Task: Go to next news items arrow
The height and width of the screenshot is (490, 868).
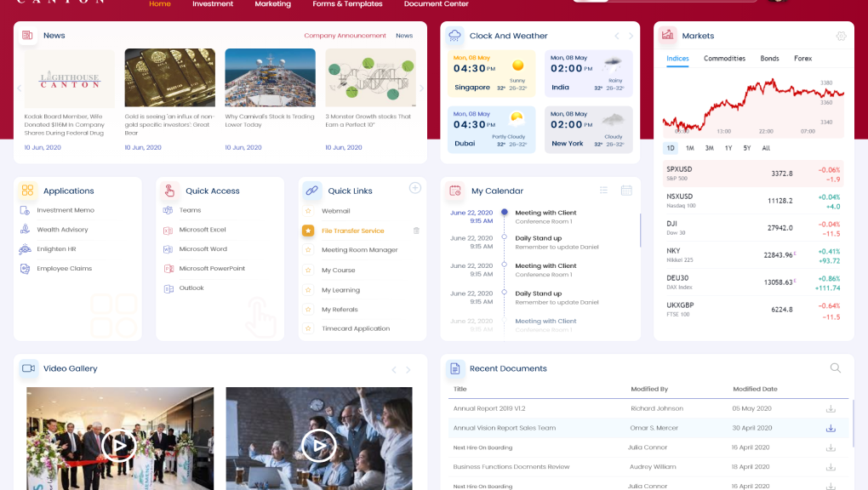Action: [x=421, y=88]
